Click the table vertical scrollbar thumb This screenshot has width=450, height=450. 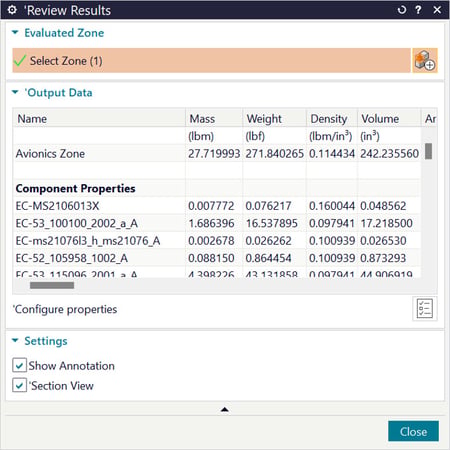coord(429,151)
